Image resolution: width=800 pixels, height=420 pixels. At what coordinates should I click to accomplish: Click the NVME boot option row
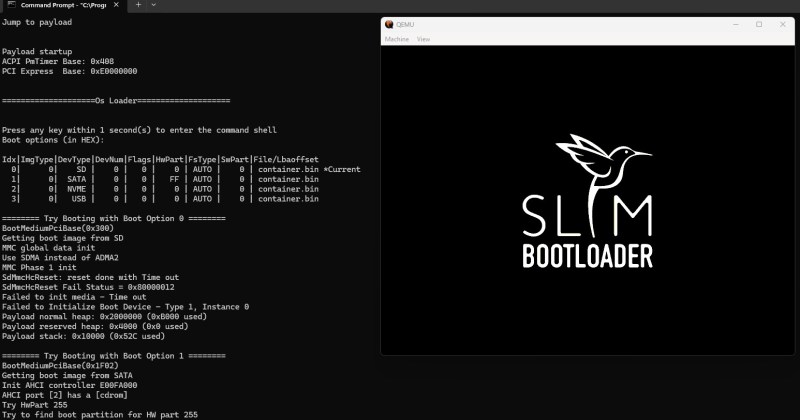pyautogui.click(x=164, y=189)
